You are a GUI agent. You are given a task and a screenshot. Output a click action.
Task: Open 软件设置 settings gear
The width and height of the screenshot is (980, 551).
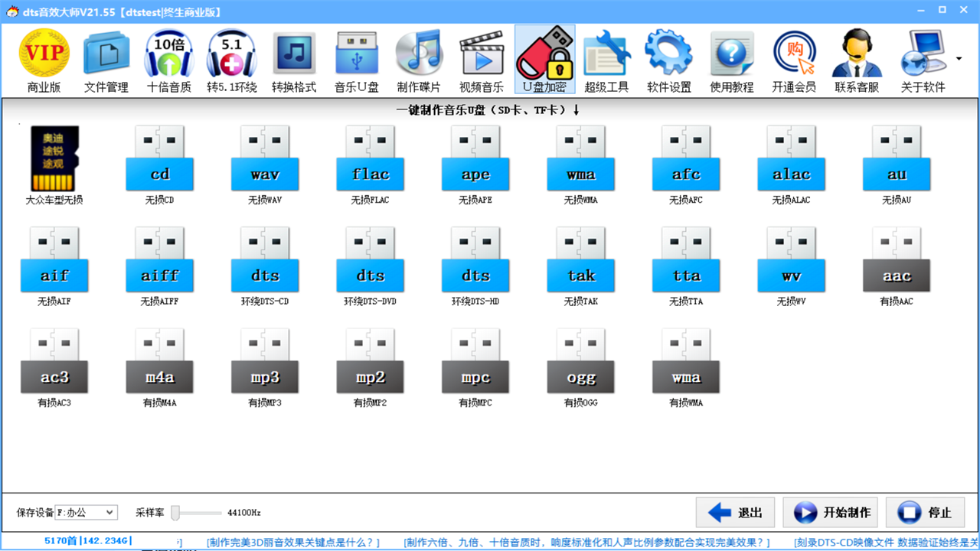(668, 60)
